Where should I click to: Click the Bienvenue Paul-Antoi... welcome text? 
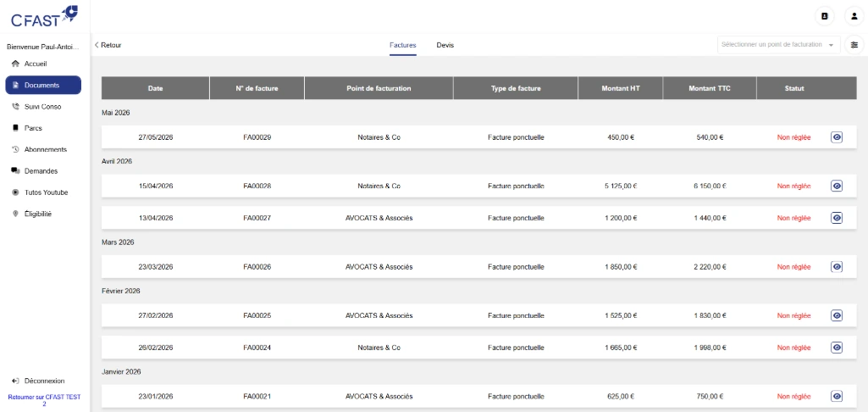coord(42,47)
